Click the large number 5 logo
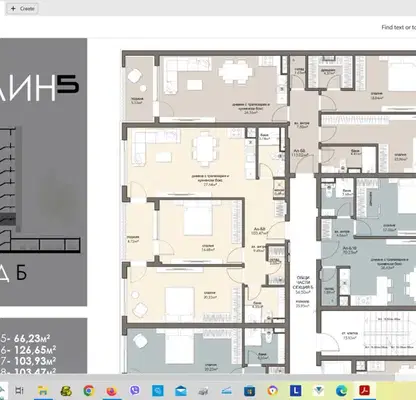 [x=68, y=84]
